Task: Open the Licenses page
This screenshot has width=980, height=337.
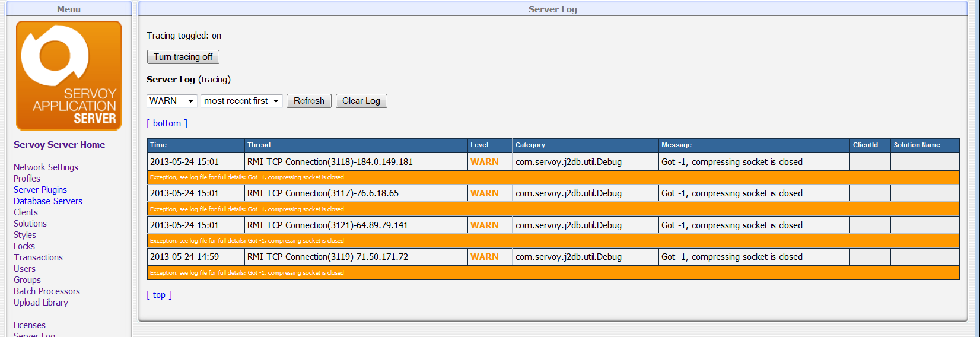Action: (30, 325)
